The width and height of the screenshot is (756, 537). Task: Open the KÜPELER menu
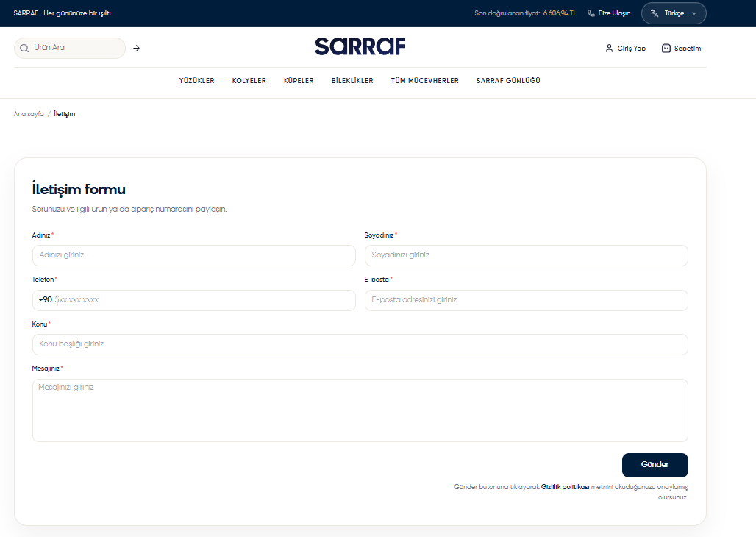pyautogui.click(x=299, y=81)
